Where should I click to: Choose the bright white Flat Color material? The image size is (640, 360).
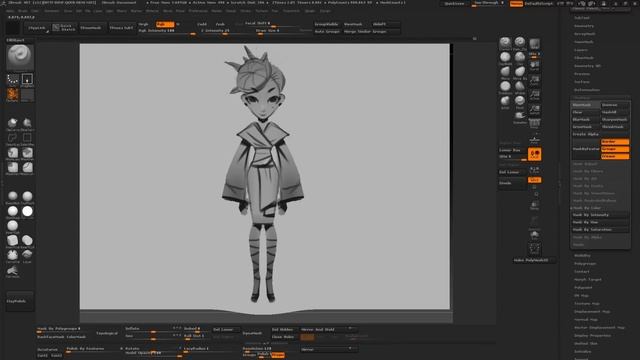[x=27, y=212]
